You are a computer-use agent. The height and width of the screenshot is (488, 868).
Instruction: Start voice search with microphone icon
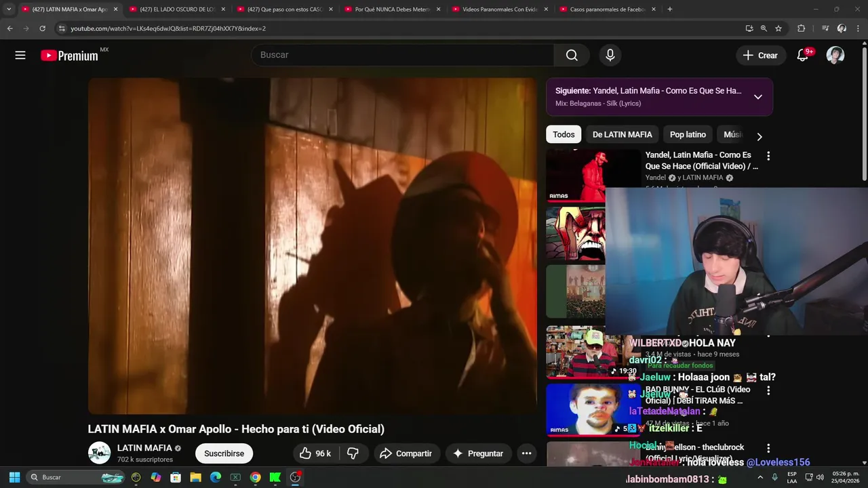pos(610,55)
